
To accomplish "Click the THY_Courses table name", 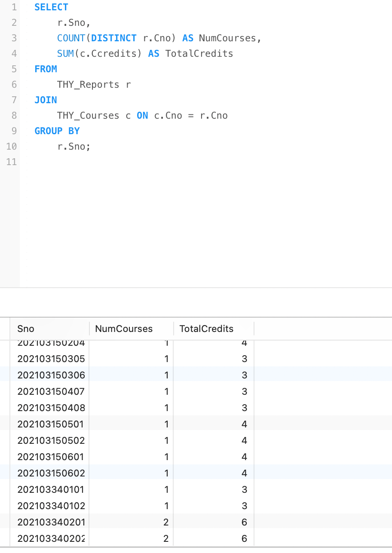I will 88,116.
